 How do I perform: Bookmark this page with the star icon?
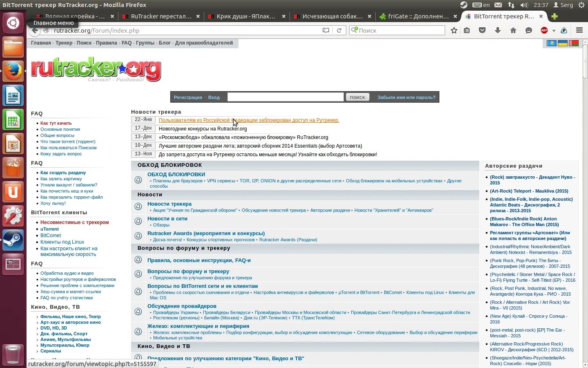[454, 30]
